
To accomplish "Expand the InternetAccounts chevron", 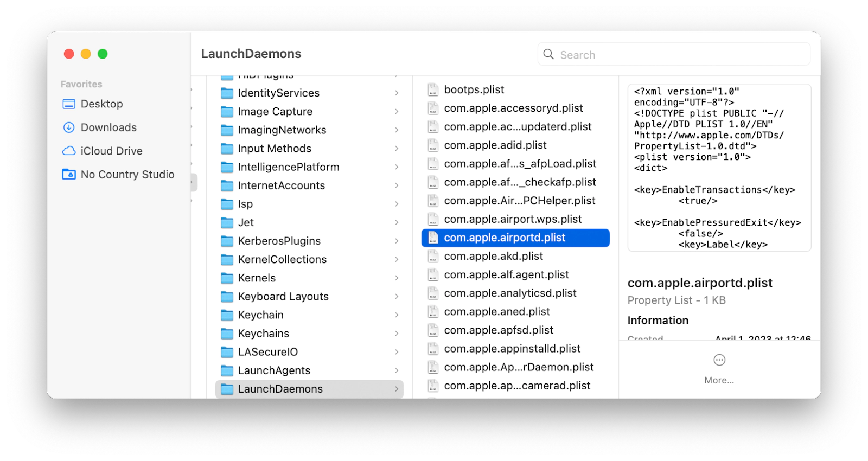I will [397, 185].
